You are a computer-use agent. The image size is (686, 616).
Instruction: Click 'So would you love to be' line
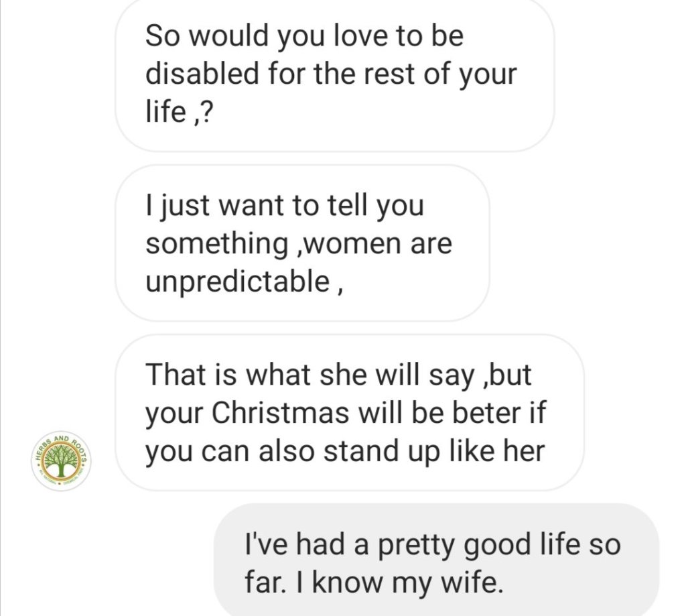tap(305, 36)
